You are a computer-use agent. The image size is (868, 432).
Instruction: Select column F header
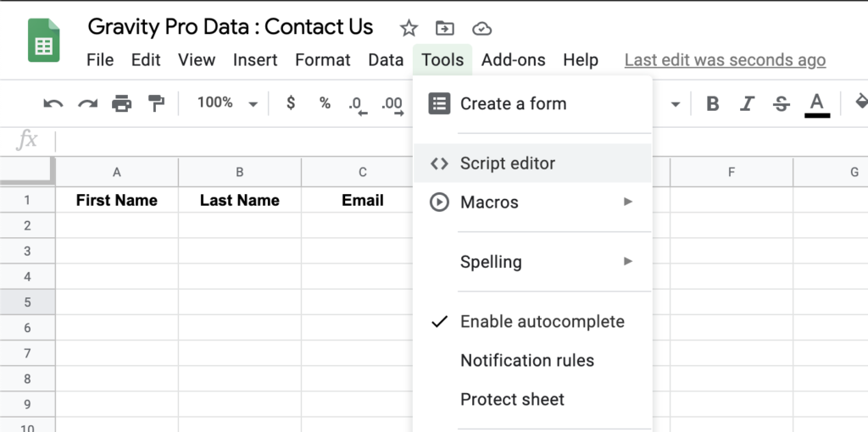click(732, 173)
